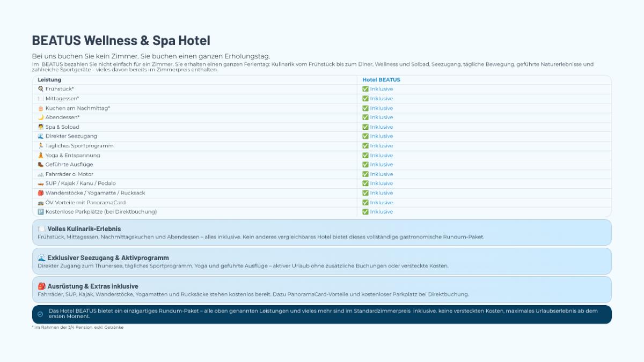Click the Mittagessen* label

point(62,99)
